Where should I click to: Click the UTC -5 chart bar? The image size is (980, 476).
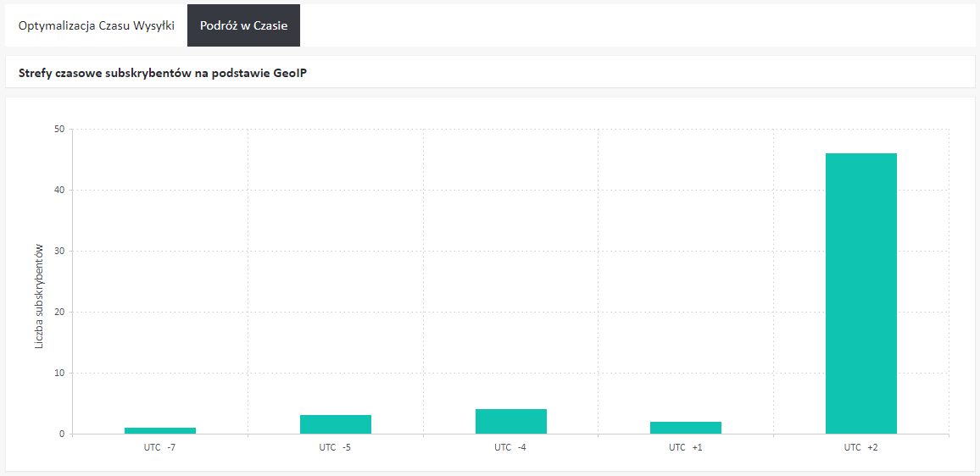pos(336,424)
